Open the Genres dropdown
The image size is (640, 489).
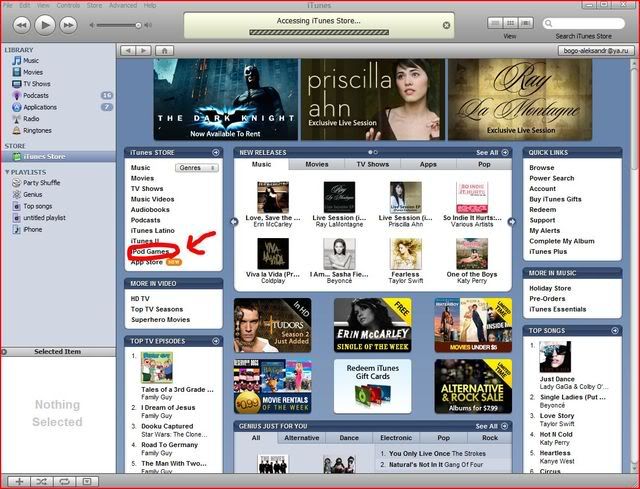click(x=197, y=168)
